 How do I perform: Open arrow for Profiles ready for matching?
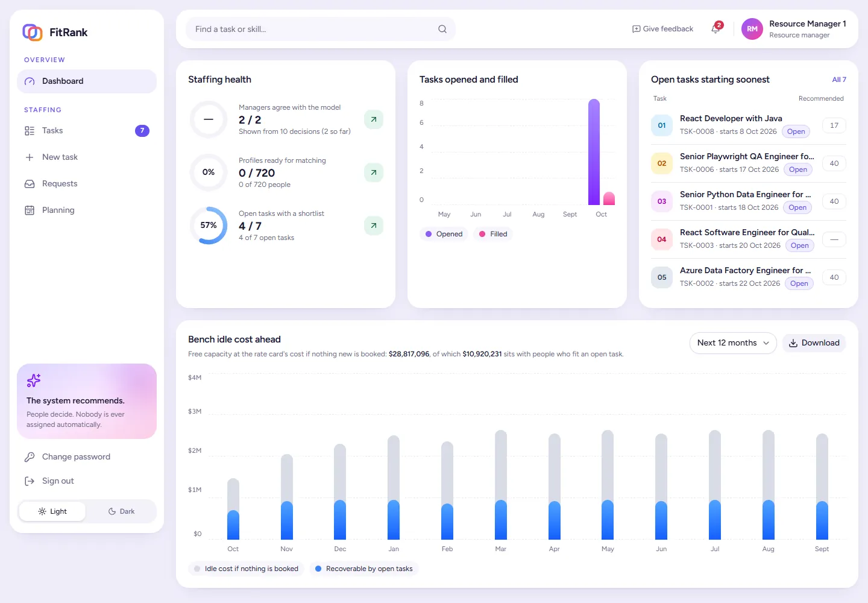pyautogui.click(x=374, y=172)
